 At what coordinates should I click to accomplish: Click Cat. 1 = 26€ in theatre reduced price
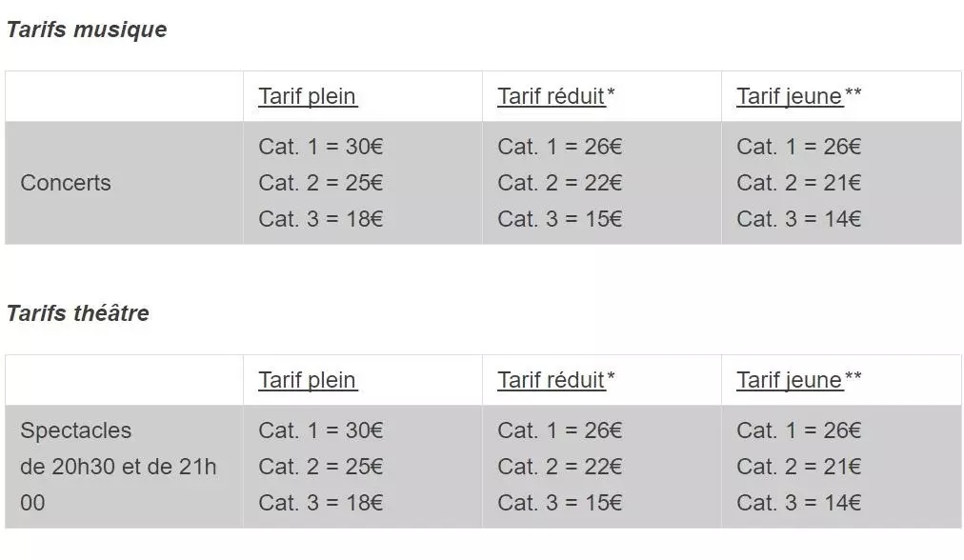pos(559,430)
